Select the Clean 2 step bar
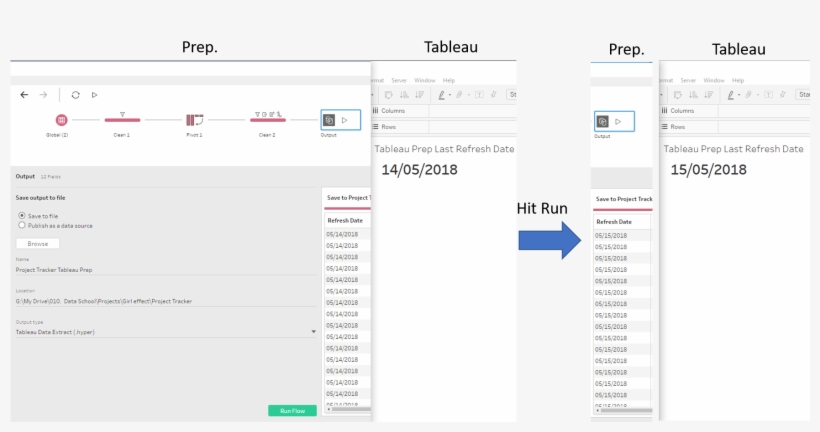820x432 pixels. click(268, 120)
